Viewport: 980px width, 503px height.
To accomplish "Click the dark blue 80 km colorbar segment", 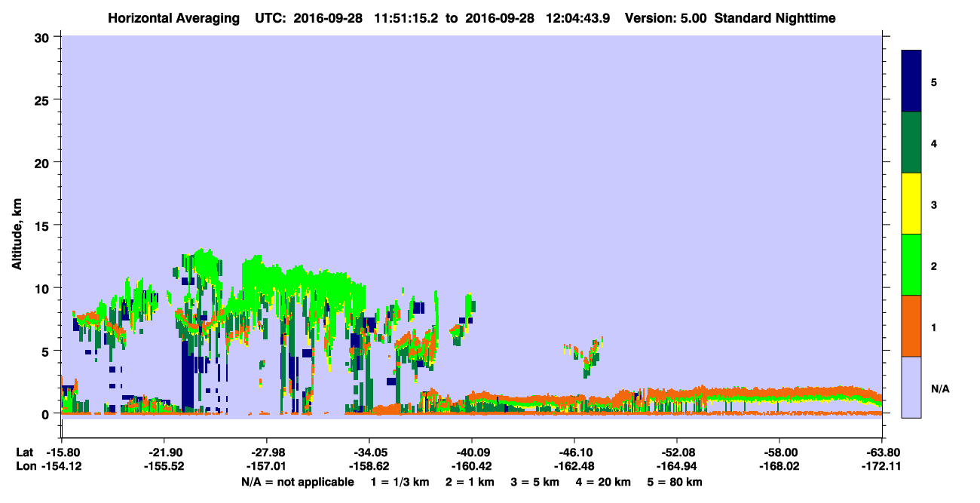I will 911,81.
